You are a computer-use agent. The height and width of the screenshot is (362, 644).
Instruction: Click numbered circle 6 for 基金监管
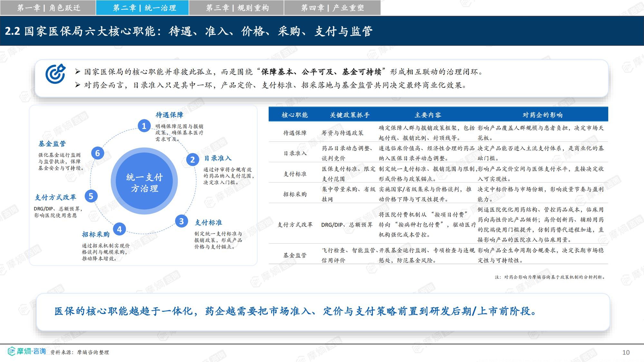coord(98,153)
